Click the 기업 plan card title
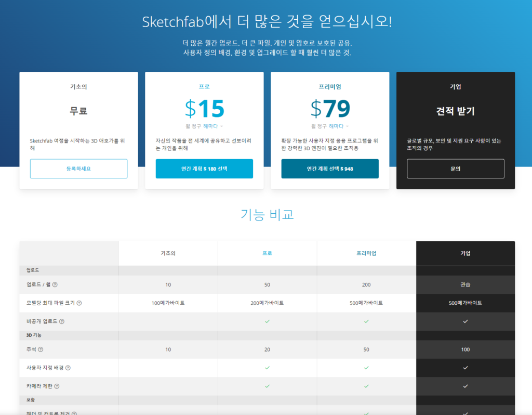Viewport: 532px width, 415px height. [x=456, y=87]
